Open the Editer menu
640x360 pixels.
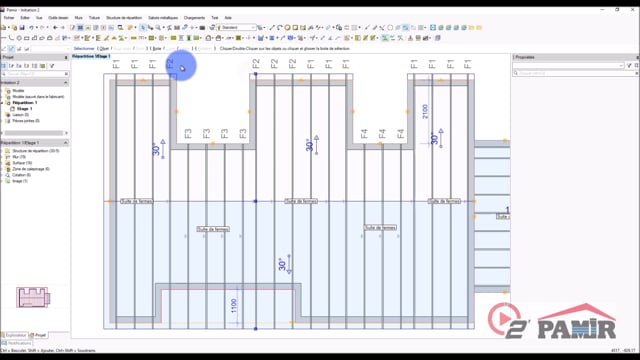tap(25, 18)
